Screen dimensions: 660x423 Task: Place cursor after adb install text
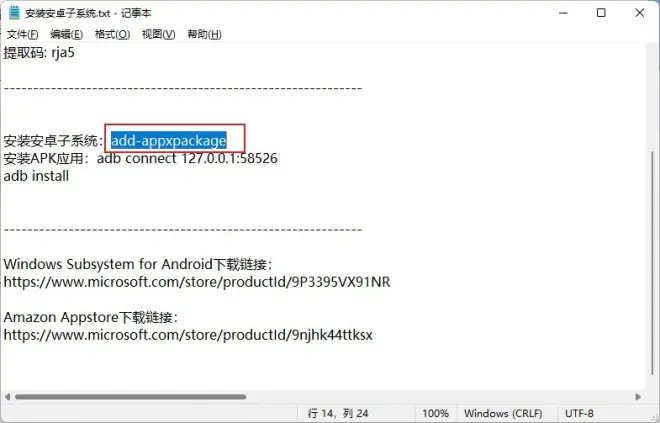[69, 176]
